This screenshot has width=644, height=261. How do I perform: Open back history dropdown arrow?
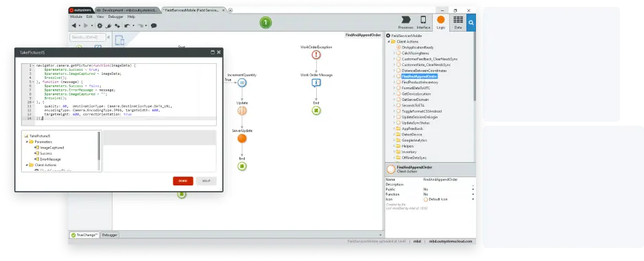(80, 25)
